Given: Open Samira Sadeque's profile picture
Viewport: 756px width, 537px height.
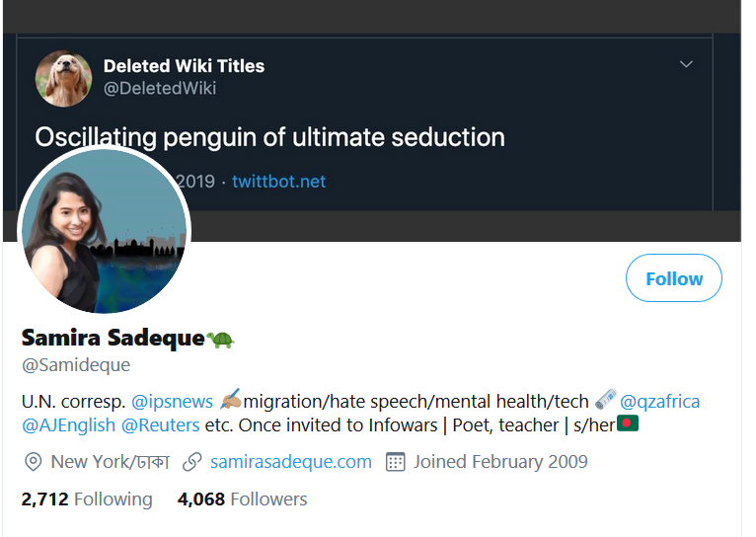Looking at the screenshot, I should tap(105, 231).
